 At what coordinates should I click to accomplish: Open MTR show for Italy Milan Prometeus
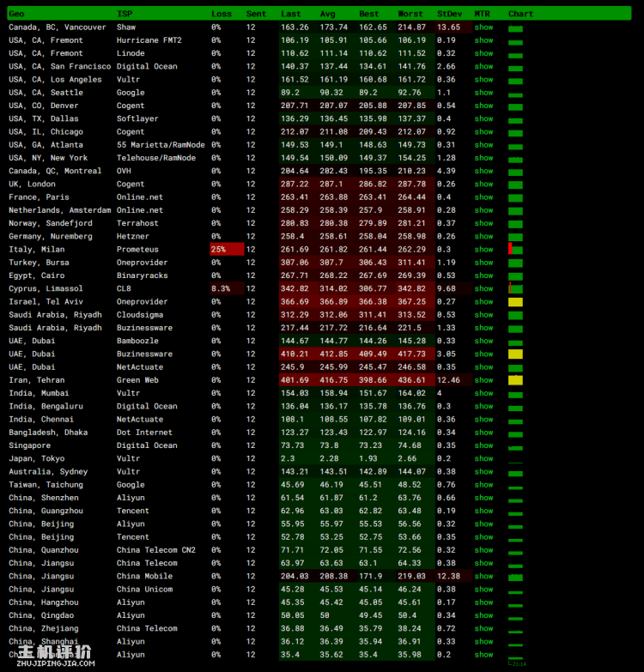click(x=483, y=250)
